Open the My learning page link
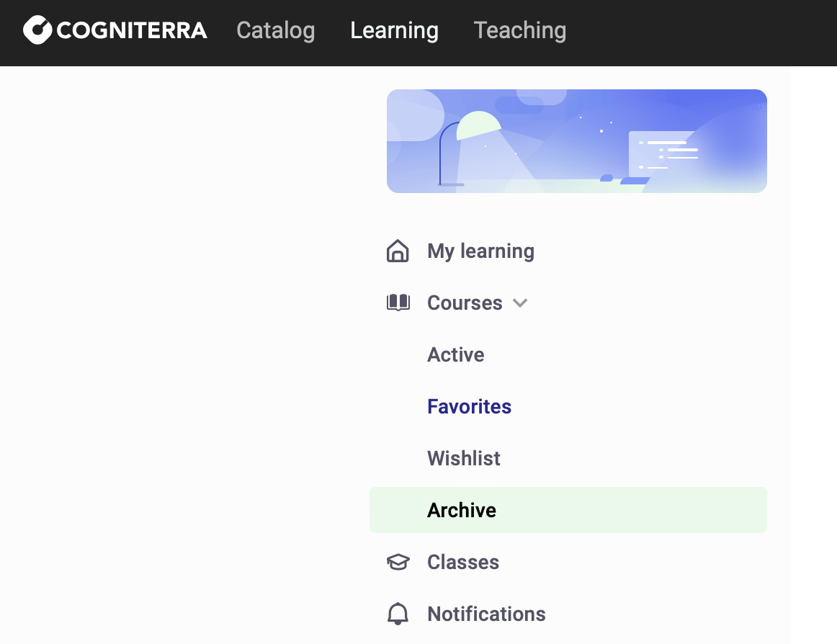The image size is (837, 644). [480, 251]
